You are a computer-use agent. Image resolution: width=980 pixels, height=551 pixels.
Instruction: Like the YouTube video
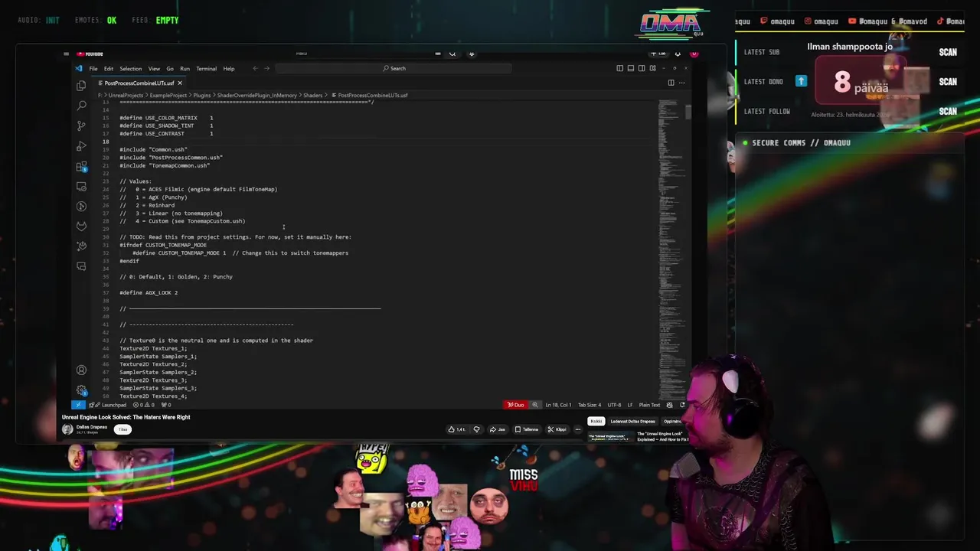click(x=456, y=429)
